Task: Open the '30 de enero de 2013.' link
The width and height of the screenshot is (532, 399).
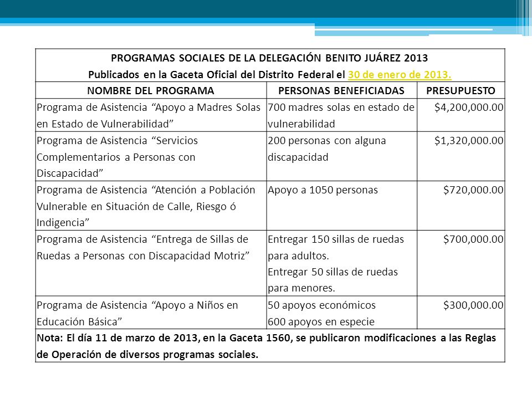Action: [x=400, y=74]
